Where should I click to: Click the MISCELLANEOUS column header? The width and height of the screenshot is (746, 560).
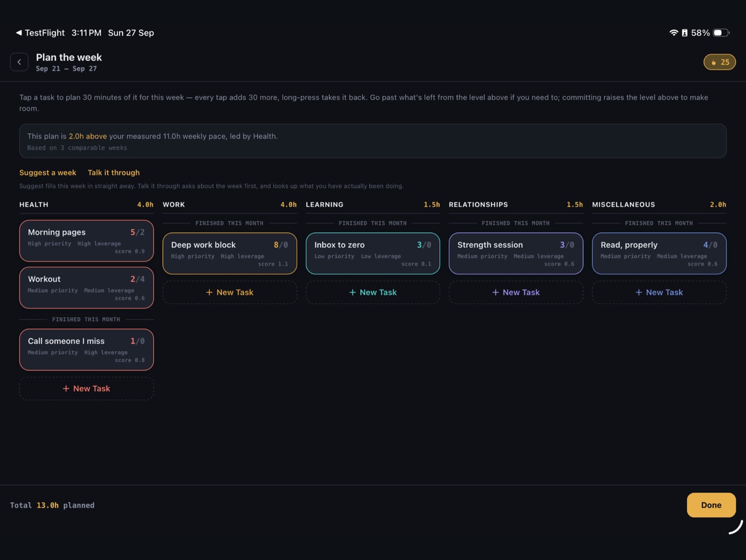623,205
